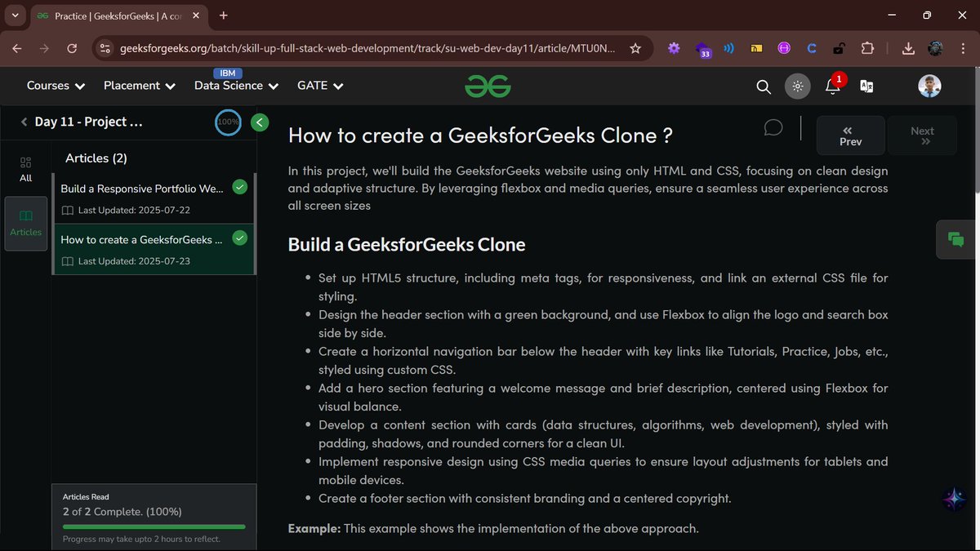Viewport: 980px width, 551px height.
Task: Select the All sidebar view
Action: point(25,169)
